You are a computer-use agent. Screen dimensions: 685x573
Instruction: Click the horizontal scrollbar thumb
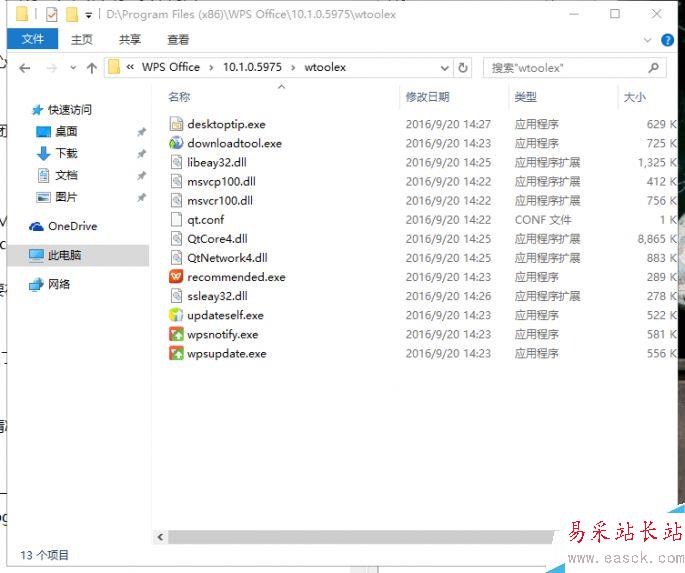(x=360, y=537)
